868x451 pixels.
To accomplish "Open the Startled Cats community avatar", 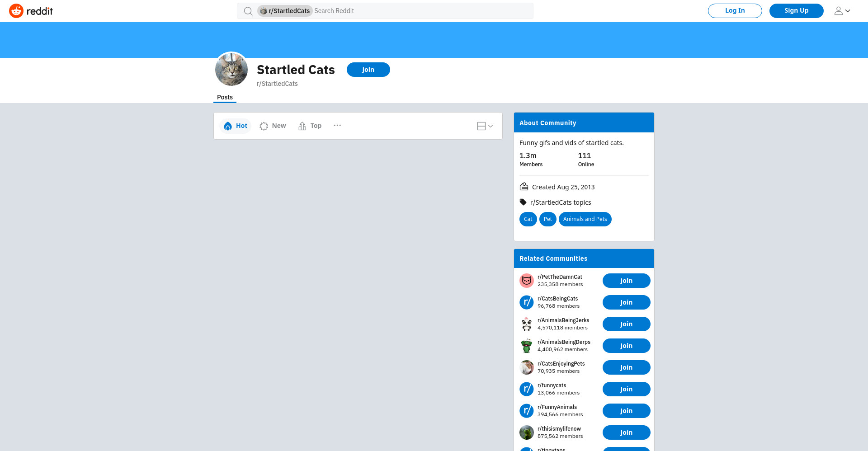I will pyautogui.click(x=231, y=69).
